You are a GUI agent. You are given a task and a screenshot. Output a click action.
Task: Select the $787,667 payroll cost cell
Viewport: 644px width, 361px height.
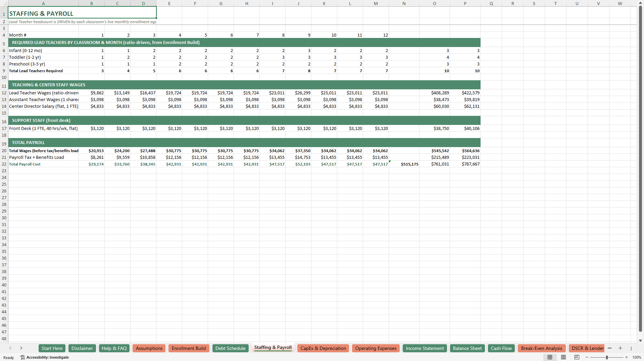[465, 164]
